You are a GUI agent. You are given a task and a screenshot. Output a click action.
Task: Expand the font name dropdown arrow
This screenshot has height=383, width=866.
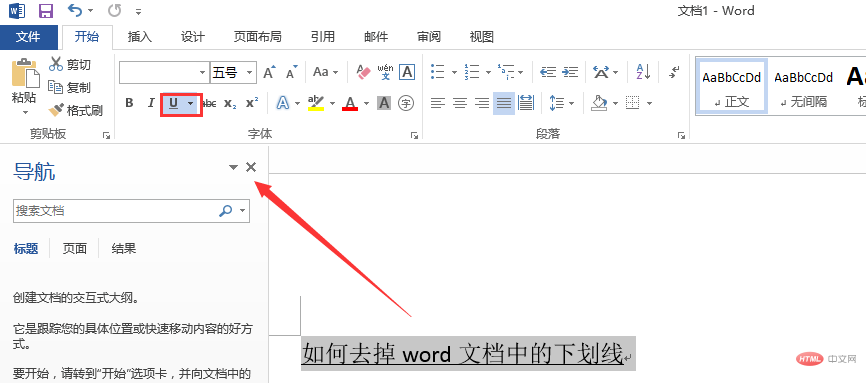[203, 72]
